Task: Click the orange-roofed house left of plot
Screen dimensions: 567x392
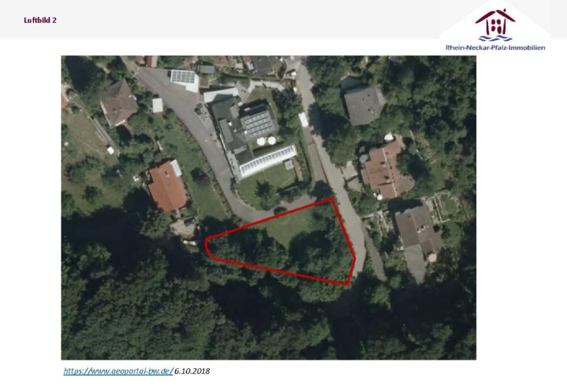Action: pyautogui.click(x=167, y=187)
